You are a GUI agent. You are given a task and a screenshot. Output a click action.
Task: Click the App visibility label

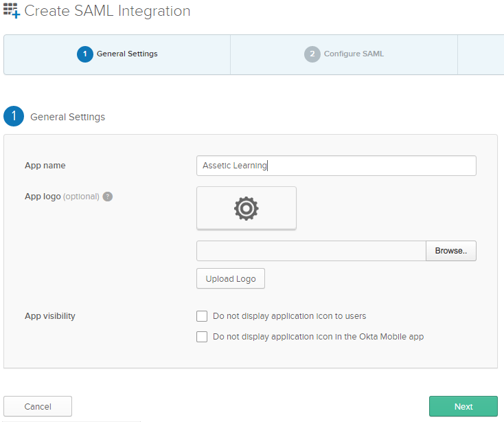coord(50,316)
